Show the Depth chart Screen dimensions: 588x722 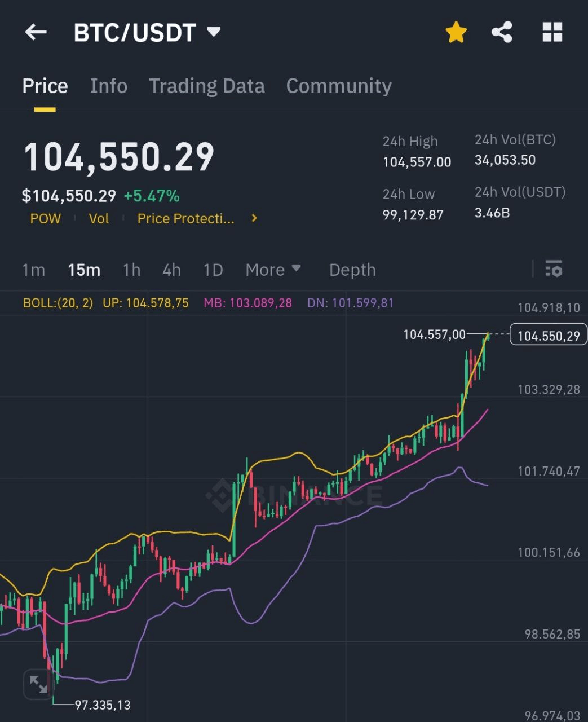[x=352, y=270]
